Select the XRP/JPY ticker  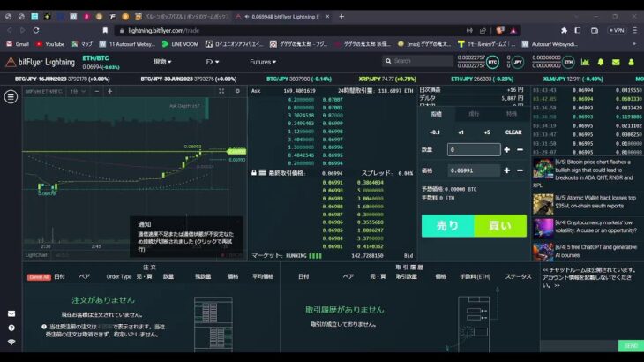387,79
